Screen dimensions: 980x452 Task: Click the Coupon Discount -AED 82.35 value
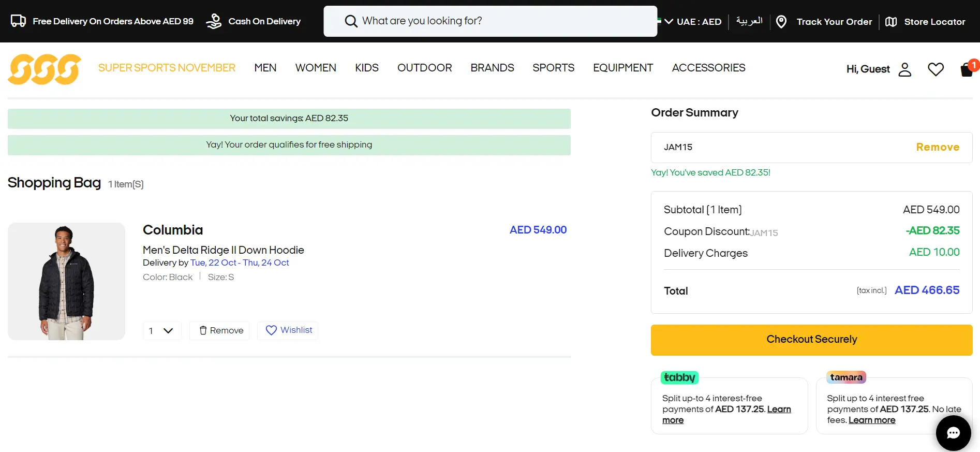932,230
